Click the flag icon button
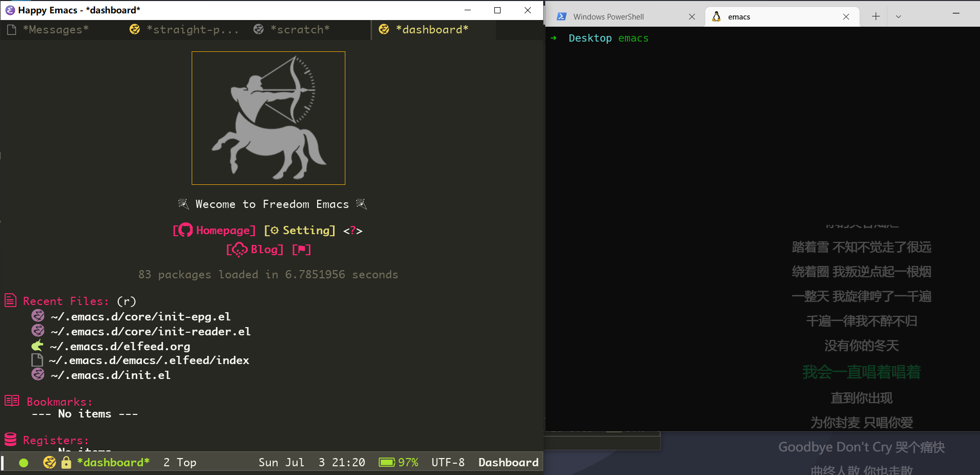Screen dimensions: 980x475 click(x=302, y=250)
